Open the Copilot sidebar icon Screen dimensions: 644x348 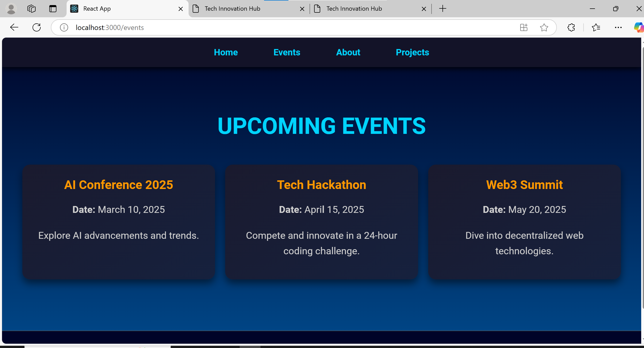tap(639, 27)
